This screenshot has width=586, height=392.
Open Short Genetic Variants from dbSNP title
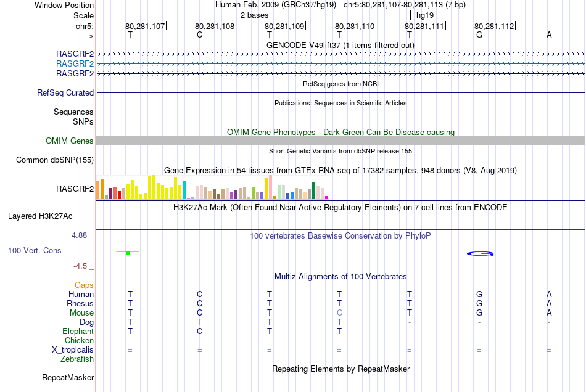(340, 151)
